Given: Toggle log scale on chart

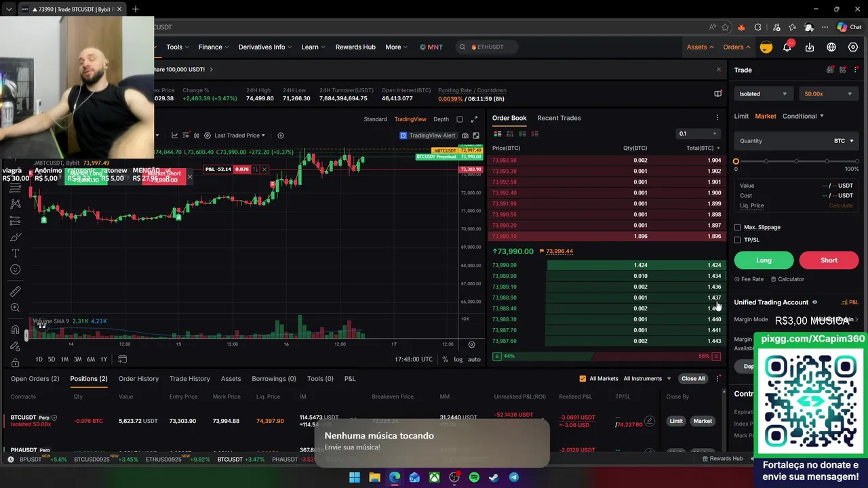Looking at the screenshot, I should 458,359.
